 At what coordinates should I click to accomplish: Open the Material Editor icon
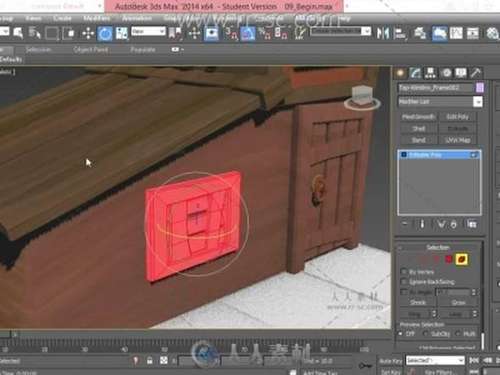click(x=493, y=34)
